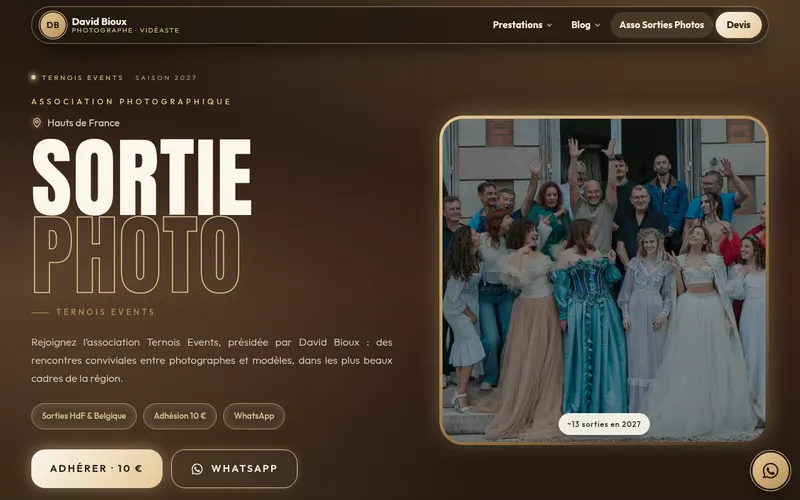
Task: Select the small WhatsApp pill tag
Action: (x=254, y=416)
